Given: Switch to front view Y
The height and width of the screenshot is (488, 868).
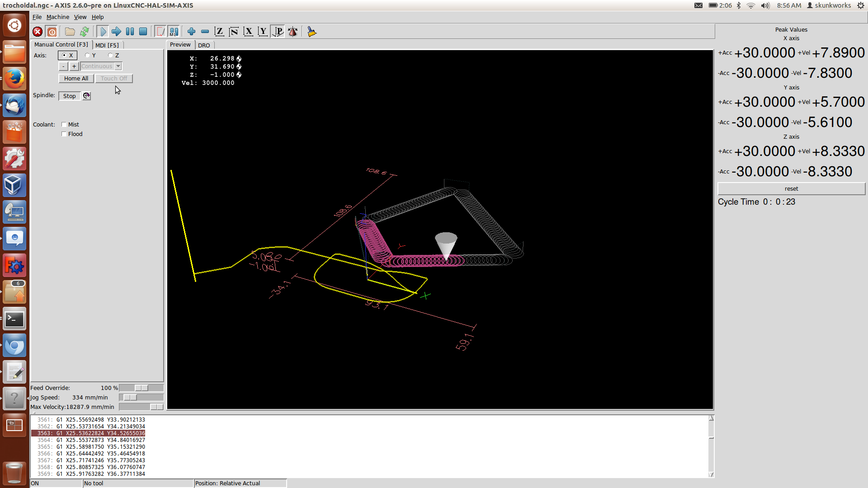Looking at the screenshot, I should (x=262, y=32).
